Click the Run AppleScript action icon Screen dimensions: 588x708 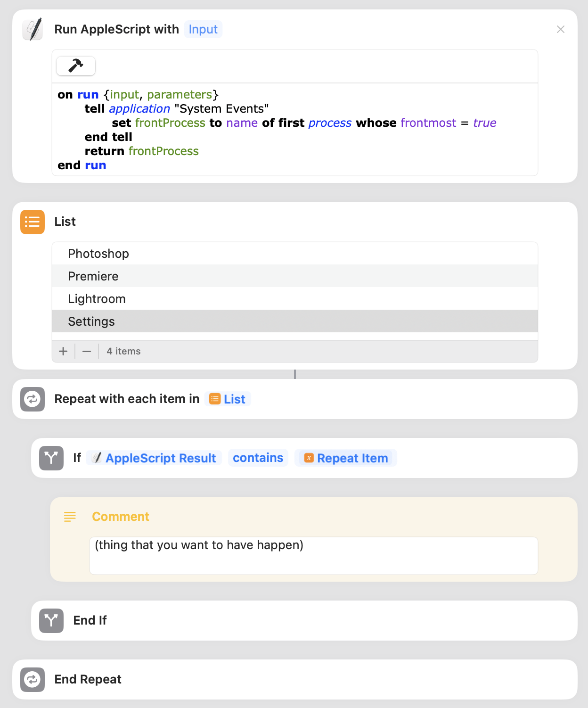click(33, 29)
